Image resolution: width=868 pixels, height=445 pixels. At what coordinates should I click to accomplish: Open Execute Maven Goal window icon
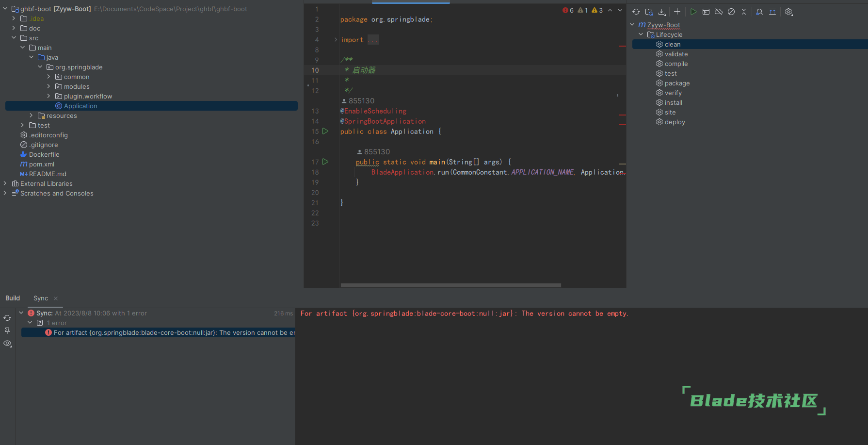pos(706,12)
